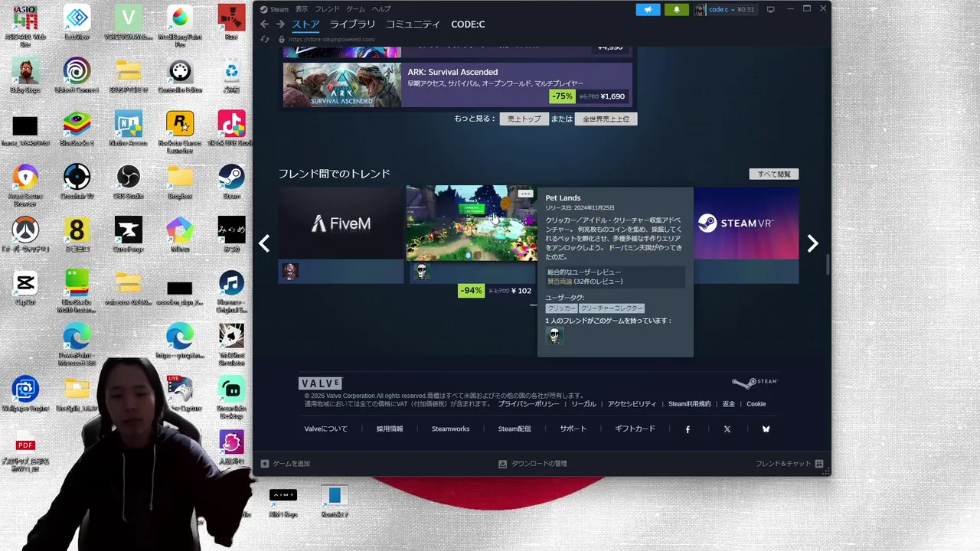
Task: Click the Steamworks footer link
Action: click(x=450, y=429)
